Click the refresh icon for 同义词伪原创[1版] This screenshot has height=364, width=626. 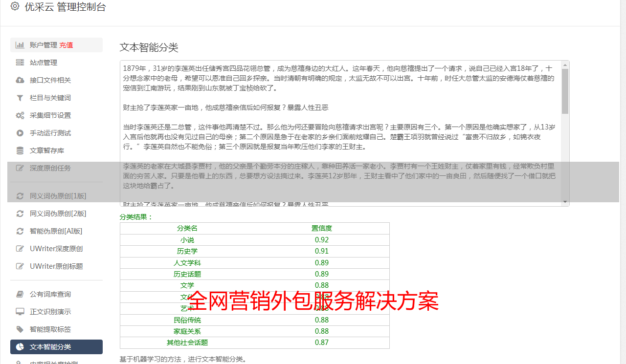coord(20,196)
